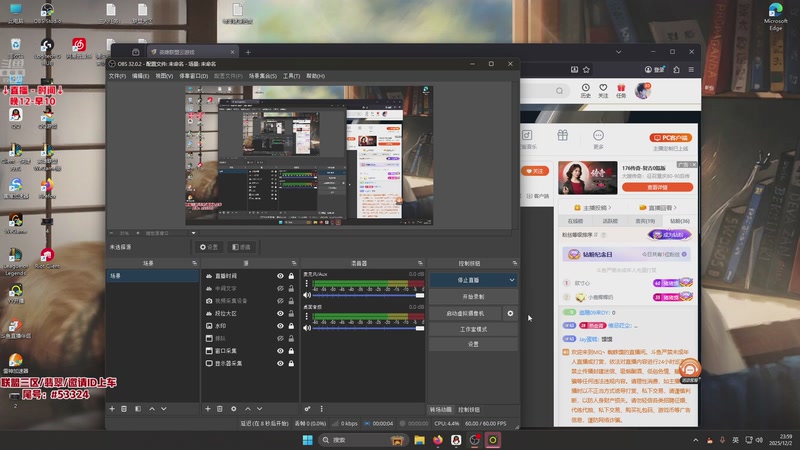The height and width of the screenshot is (450, 800).
Task: Open OBS 设置 settings button in Controls
Action: tap(473, 344)
